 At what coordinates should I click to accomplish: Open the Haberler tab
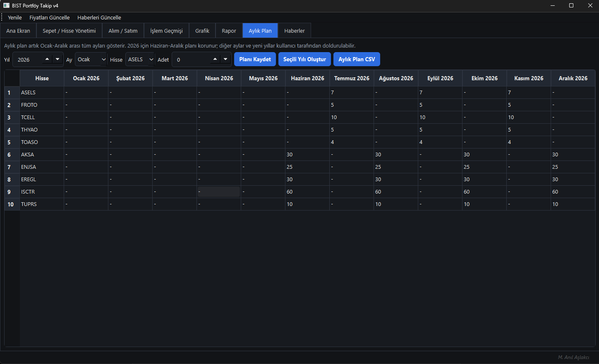click(295, 31)
